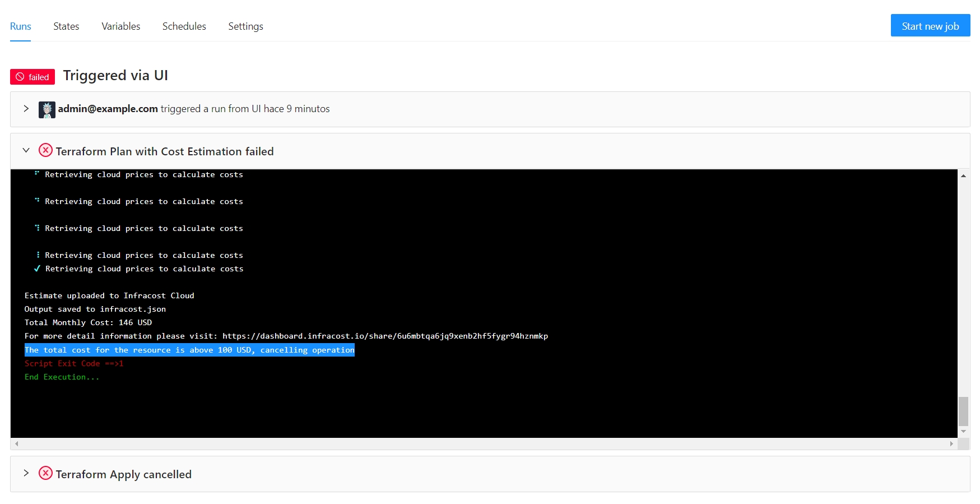Click the vertical scrollbar thumb of the log
Screen dimensions: 980x504
963,411
